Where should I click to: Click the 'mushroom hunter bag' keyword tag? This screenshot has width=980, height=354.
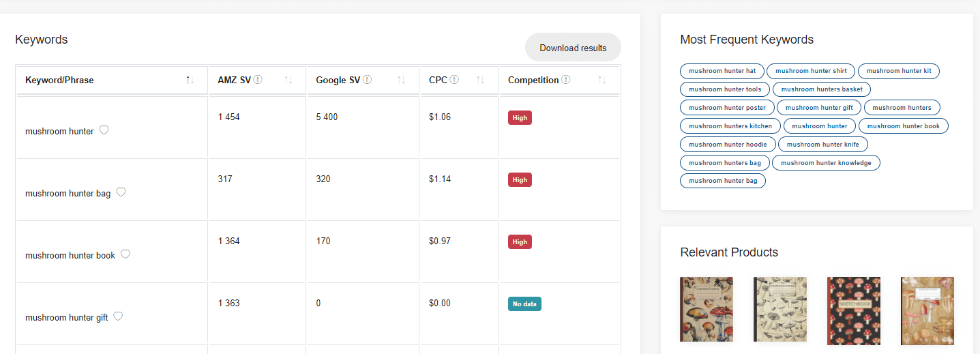pos(723,181)
